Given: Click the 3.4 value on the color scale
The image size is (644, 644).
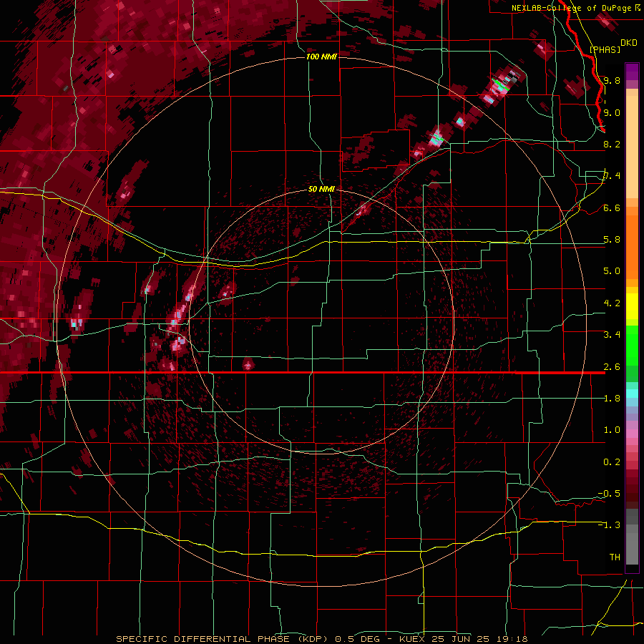Looking at the screenshot, I should click(x=612, y=335).
